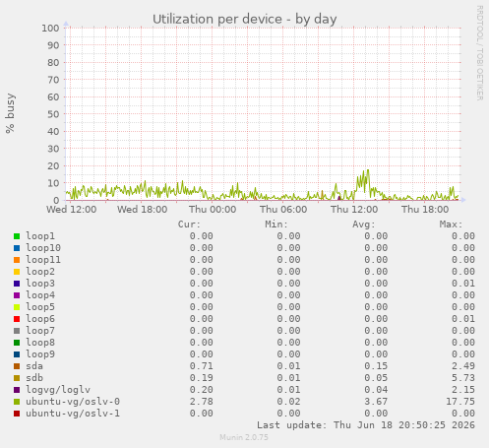Select the loop10 legend label
The width and height of the screenshot is (489, 448).
[43, 248]
